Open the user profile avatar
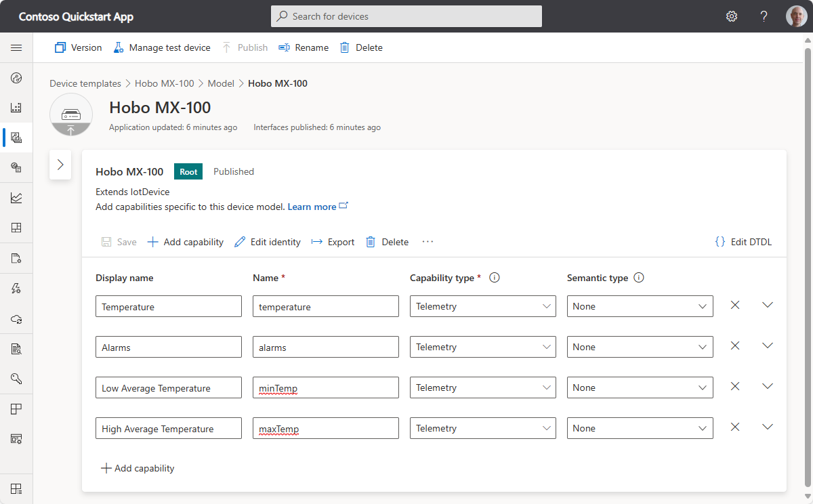The height and width of the screenshot is (504, 813). [x=796, y=16]
